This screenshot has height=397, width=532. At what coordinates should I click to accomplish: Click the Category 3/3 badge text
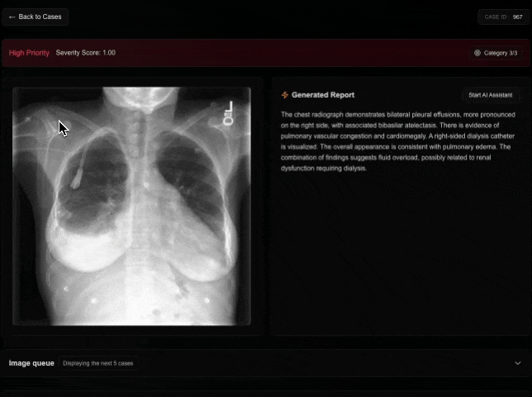click(x=501, y=53)
